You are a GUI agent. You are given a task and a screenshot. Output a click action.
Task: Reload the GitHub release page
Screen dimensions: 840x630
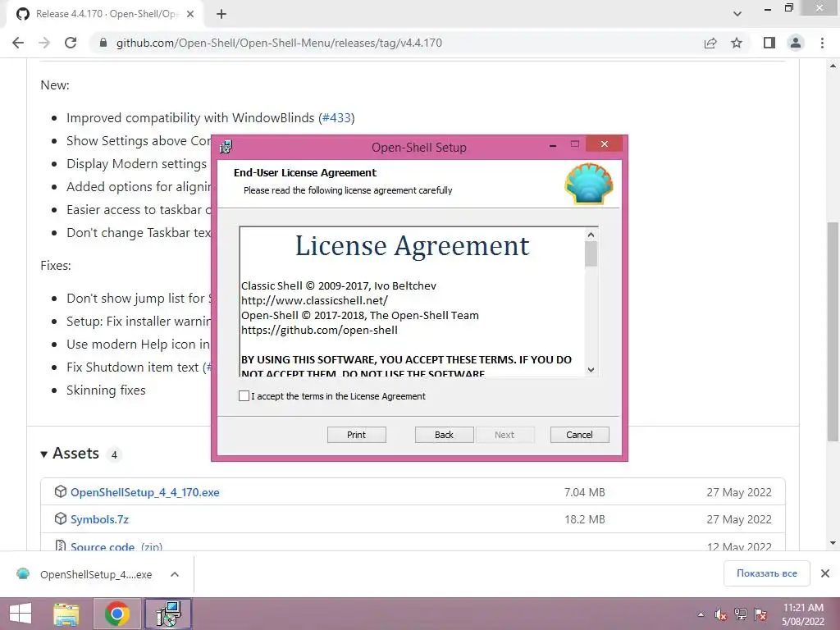click(x=71, y=43)
